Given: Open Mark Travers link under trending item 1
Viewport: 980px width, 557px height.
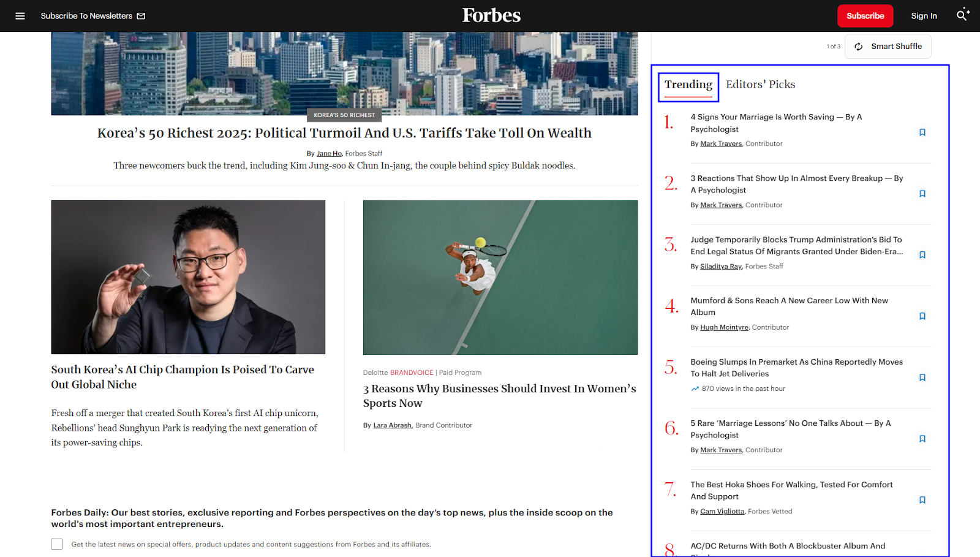Looking at the screenshot, I should [721, 144].
